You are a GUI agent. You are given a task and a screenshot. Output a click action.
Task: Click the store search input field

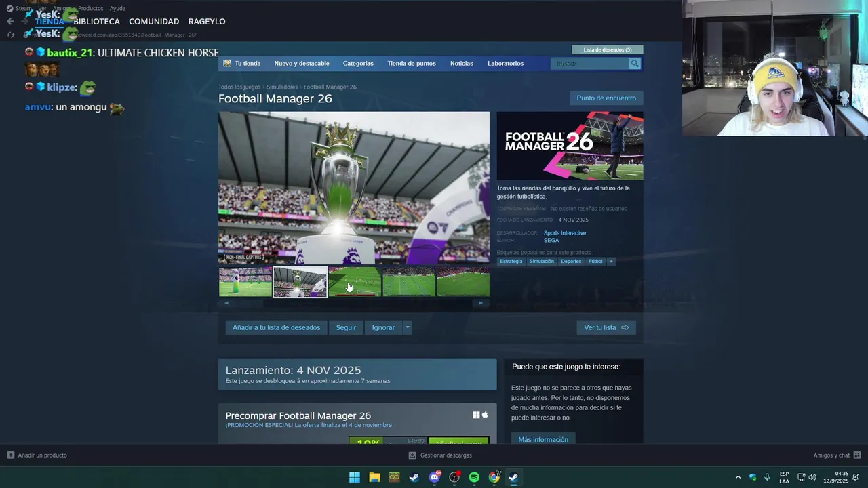tap(591, 64)
